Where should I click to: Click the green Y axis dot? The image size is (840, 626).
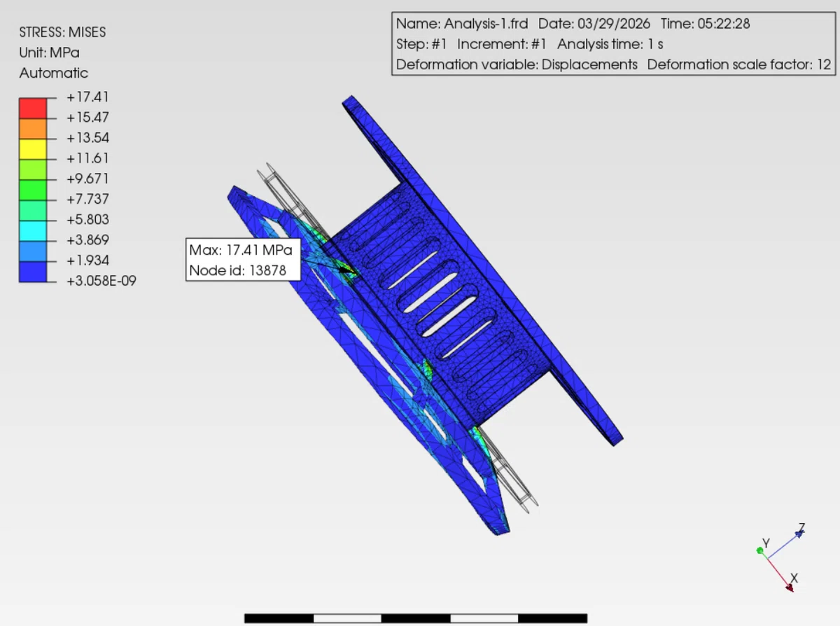tap(759, 551)
